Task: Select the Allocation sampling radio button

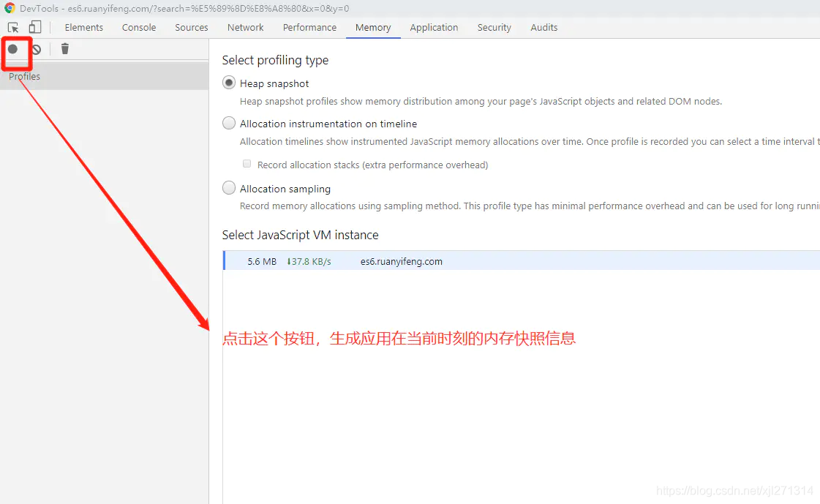Action: [x=228, y=188]
